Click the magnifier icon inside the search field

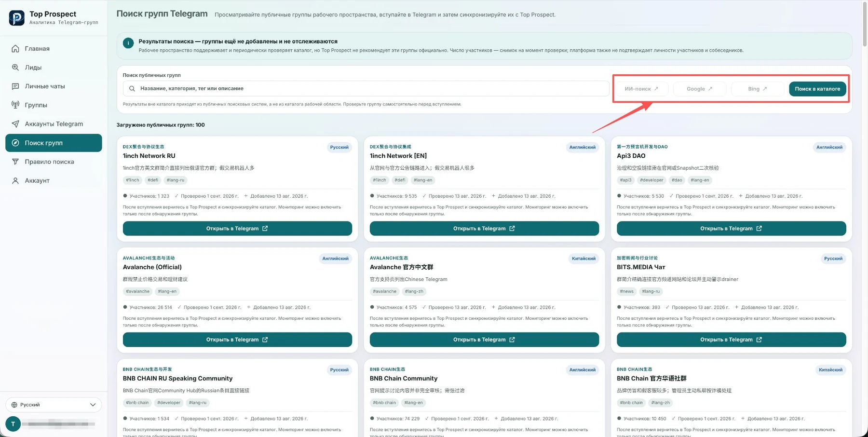[x=132, y=89]
